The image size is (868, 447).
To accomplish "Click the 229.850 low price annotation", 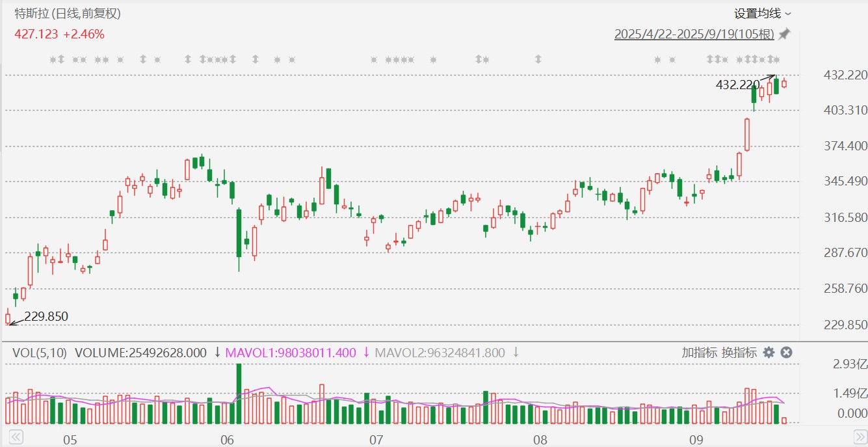I will [46, 317].
